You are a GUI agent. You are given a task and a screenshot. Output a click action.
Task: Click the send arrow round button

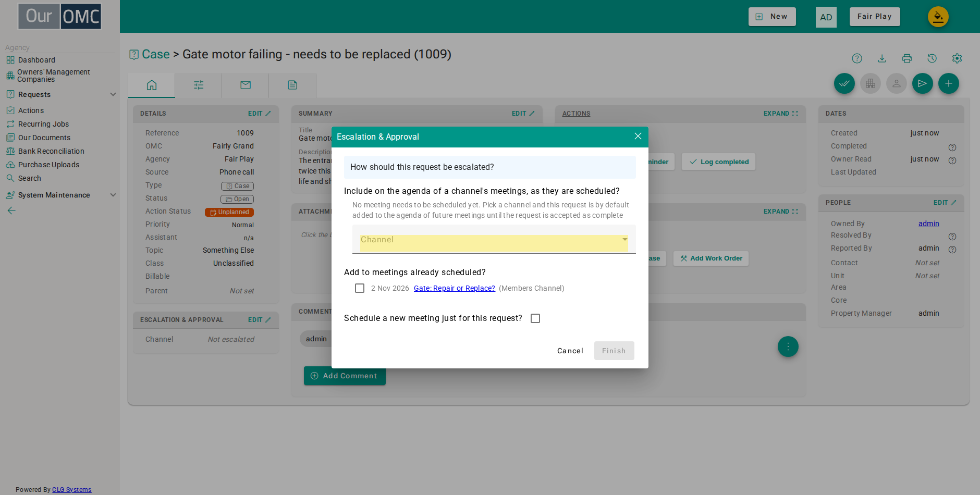[x=923, y=83]
